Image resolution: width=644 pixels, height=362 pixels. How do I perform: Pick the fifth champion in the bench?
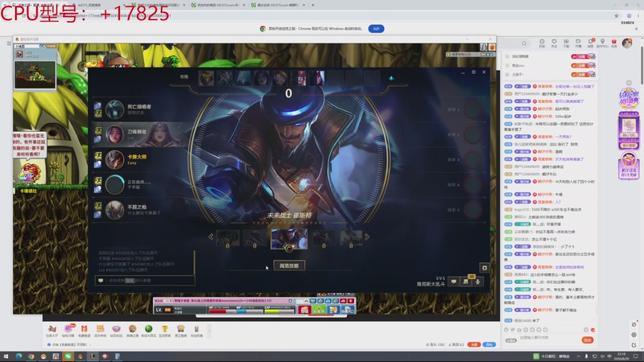click(x=280, y=78)
